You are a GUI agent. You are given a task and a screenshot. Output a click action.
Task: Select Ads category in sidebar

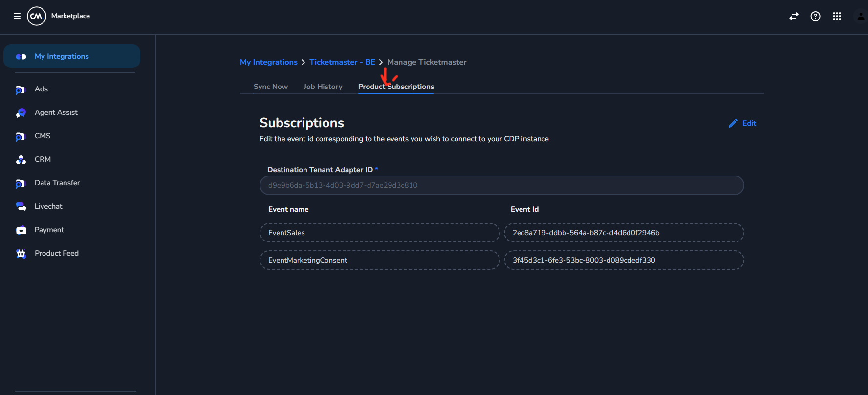41,89
